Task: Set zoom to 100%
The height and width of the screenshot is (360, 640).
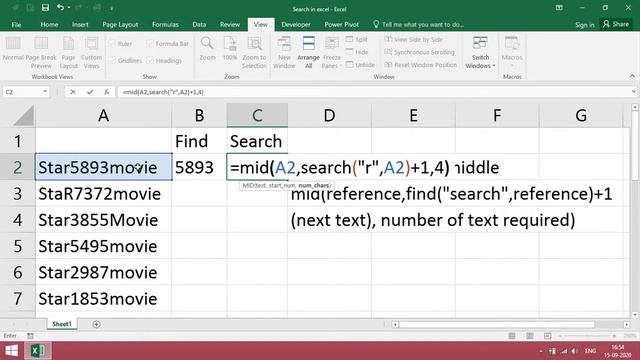Action: [230, 49]
